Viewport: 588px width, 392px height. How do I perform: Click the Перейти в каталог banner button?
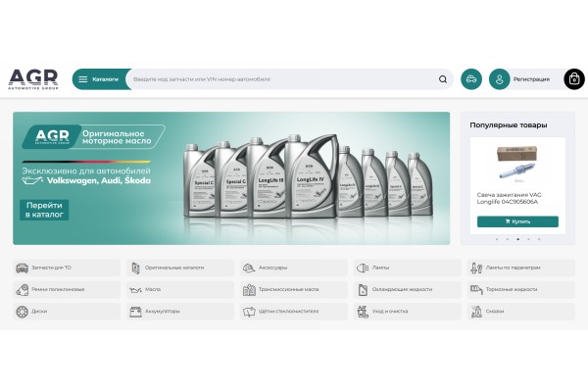tap(44, 210)
